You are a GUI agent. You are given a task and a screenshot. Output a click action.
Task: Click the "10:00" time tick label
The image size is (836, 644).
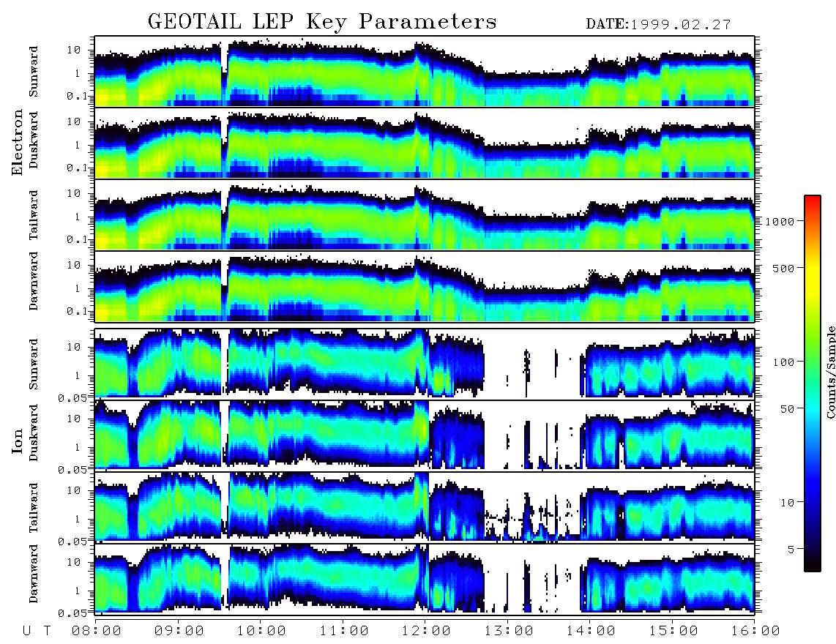[261, 632]
